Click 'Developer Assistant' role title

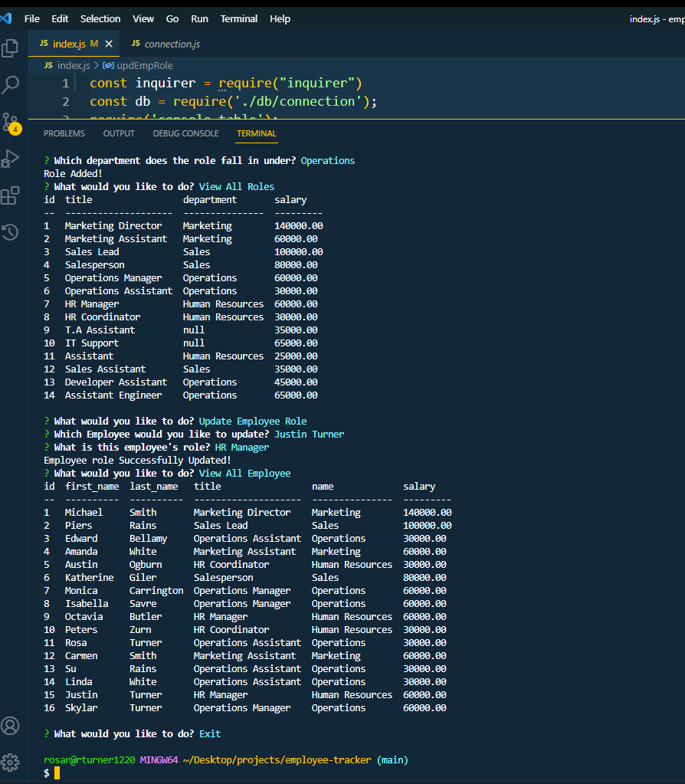tap(116, 382)
